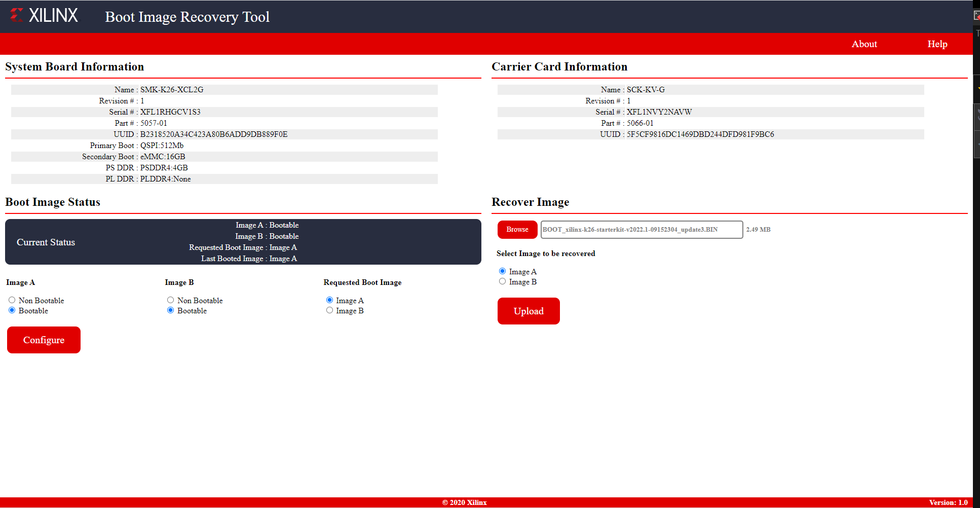Set Image A to Bootable

click(12, 310)
